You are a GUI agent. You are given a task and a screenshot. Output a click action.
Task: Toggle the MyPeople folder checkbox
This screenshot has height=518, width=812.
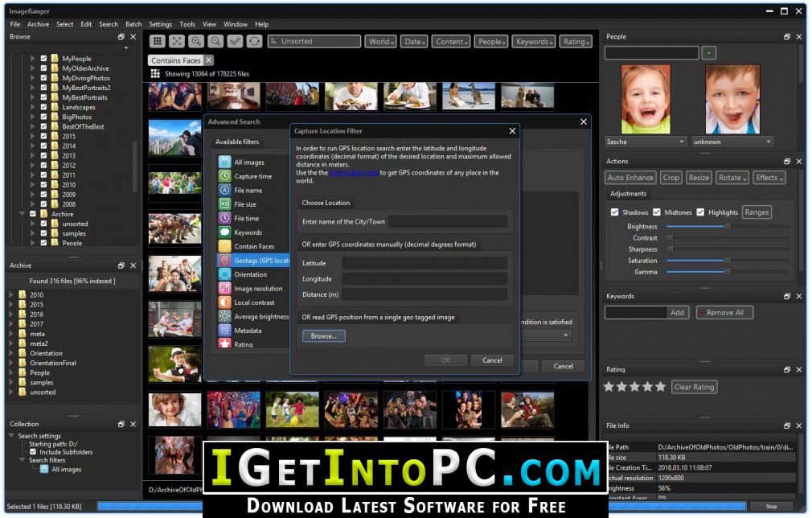(x=43, y=59)
